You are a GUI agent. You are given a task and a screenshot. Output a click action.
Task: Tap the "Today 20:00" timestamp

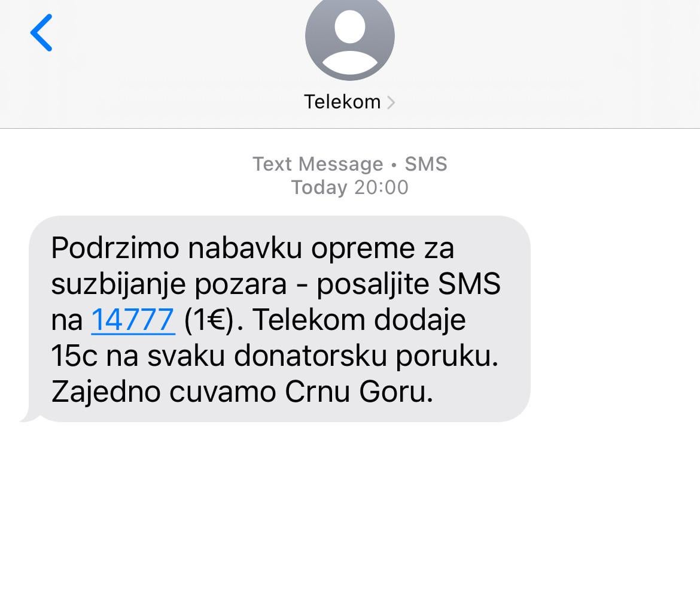tap(349, 187)
